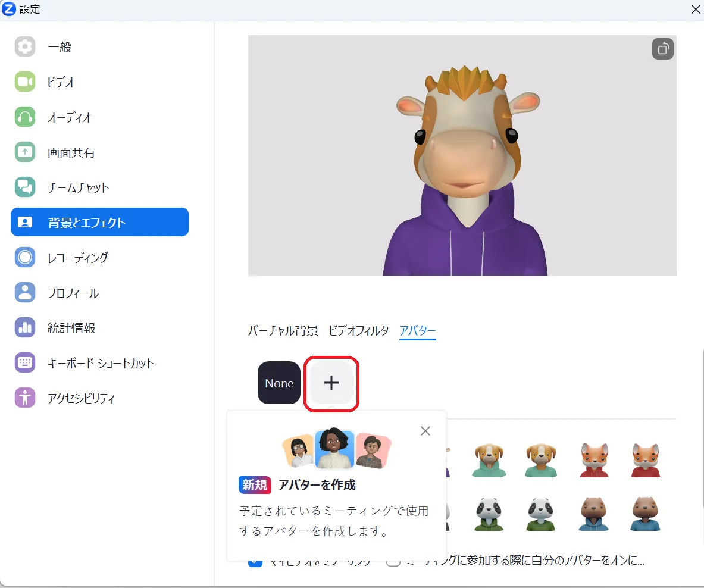Open チームチャット settings
This screenshot has height=588, width=704.
click(78, 187)
